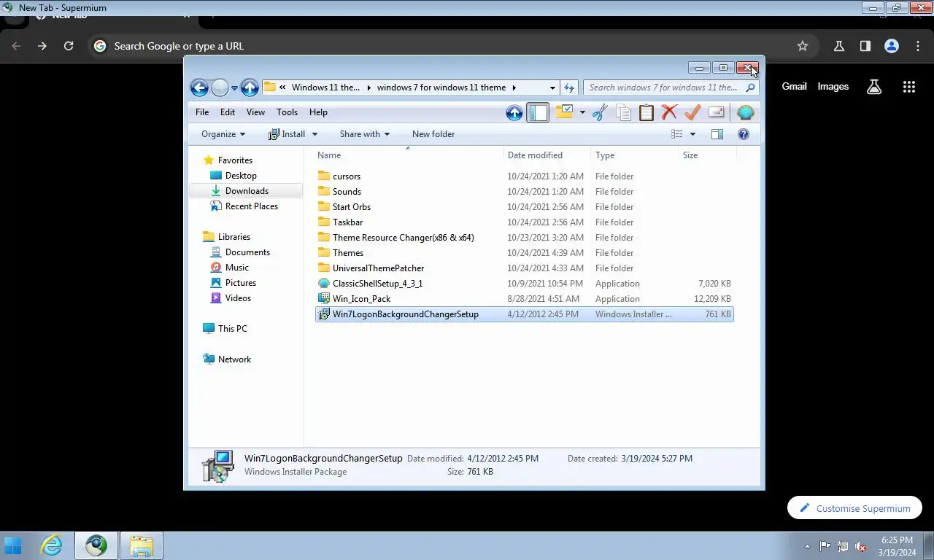Reload the Supermium page
Viewport: 934px width, 560px height.
pos(69,46)
